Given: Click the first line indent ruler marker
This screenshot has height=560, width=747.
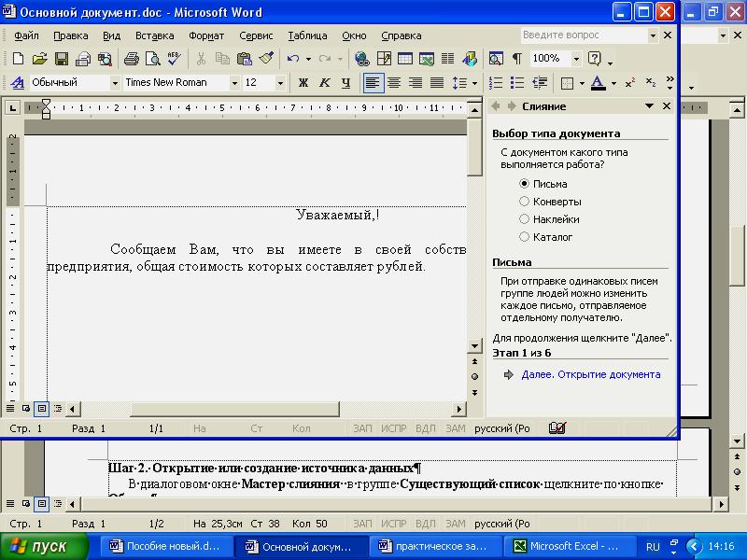Looking at the screenshot, I should (46, 104).
